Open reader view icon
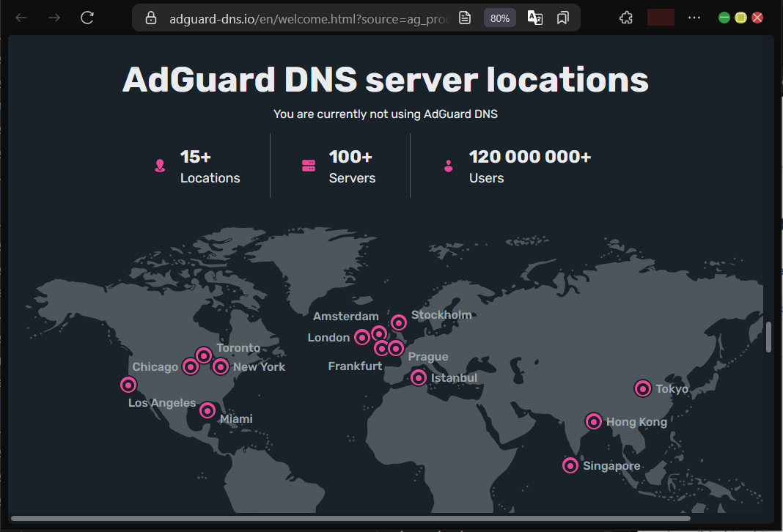Screen dimensions: 783x532 (465, 18)
